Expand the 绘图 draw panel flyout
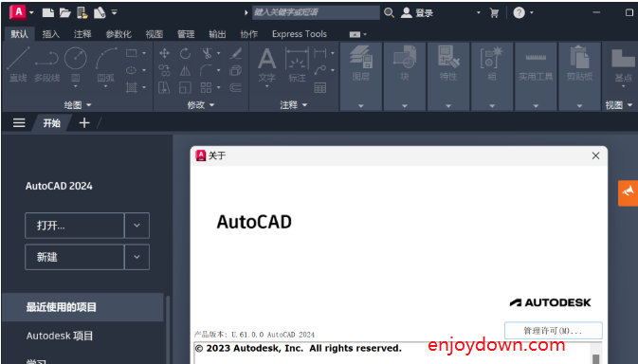 [78, 105]
